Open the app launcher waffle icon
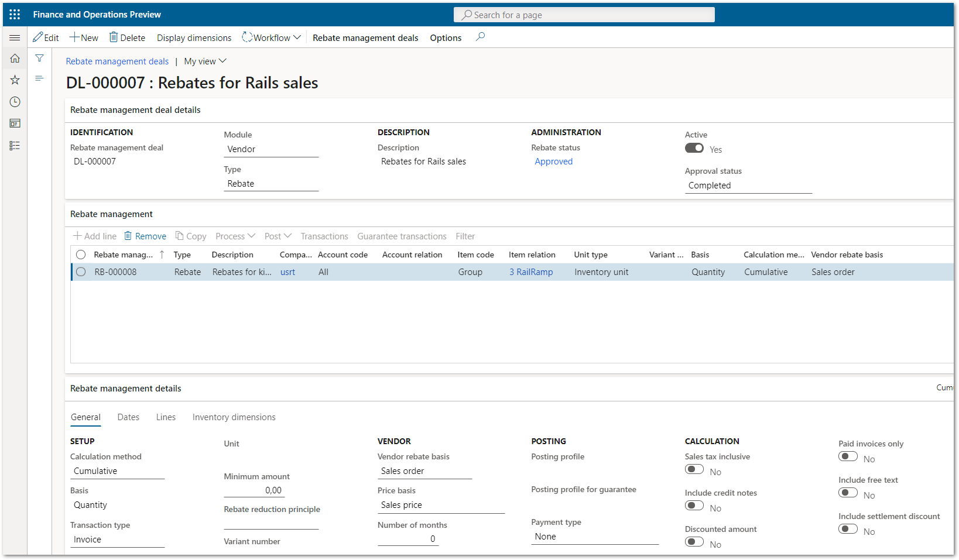 tap(15, 15)
